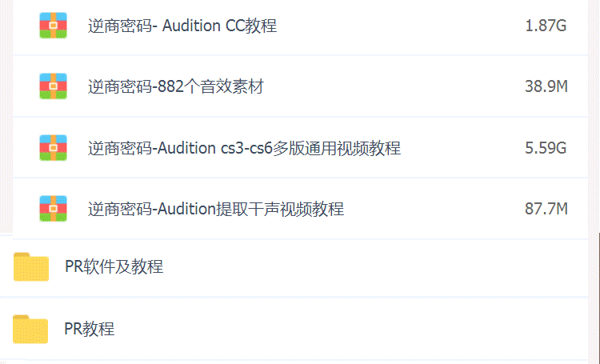Expand the PR教程 folder name
600x364 pixels.
pos(90,329)
